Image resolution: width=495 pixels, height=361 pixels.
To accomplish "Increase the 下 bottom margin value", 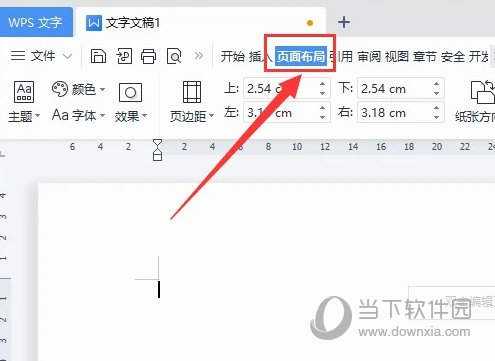I will (436, 84).
